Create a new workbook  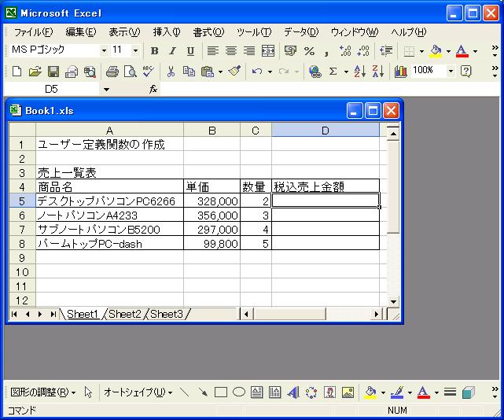click(17, 71)
